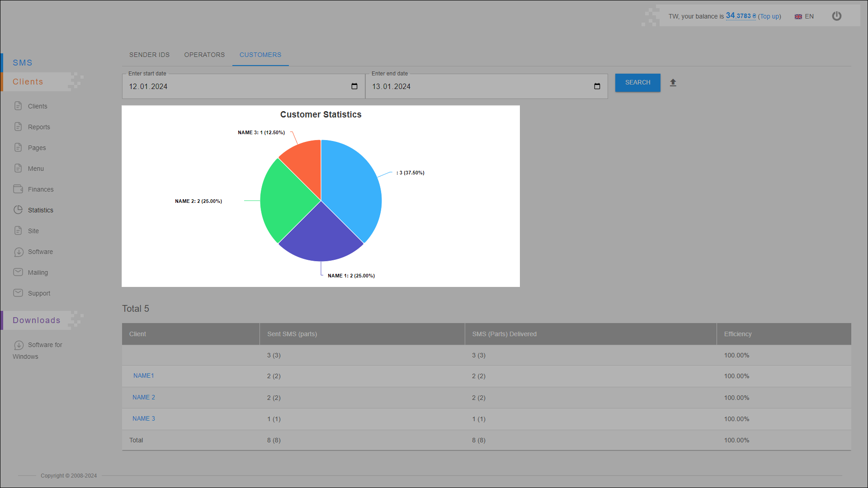Click the power logout icon
The height and width of the screenshot is (488, 868).
[x=836, y=16]
